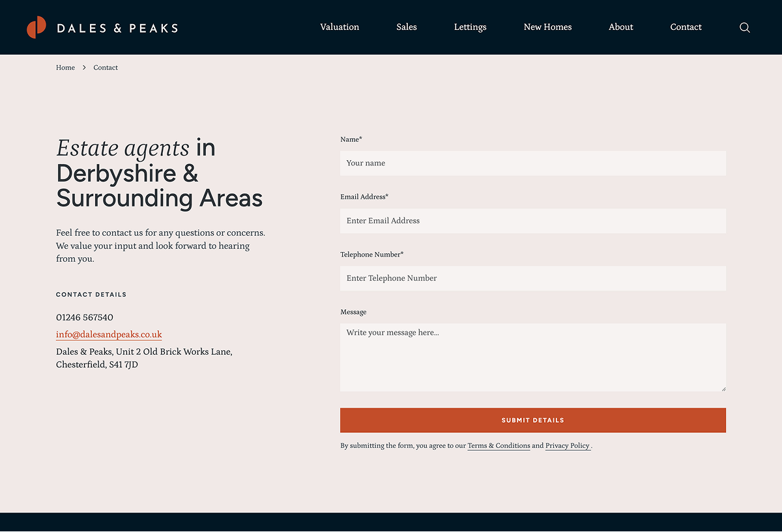Open the New Homes page
This screenshot has height=532, width=782.
(547, 27)
